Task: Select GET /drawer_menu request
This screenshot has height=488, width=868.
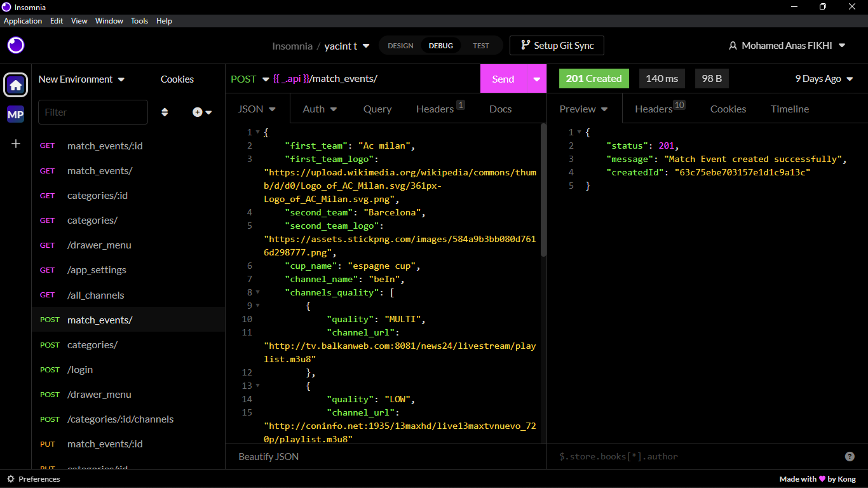Action: 128,245
